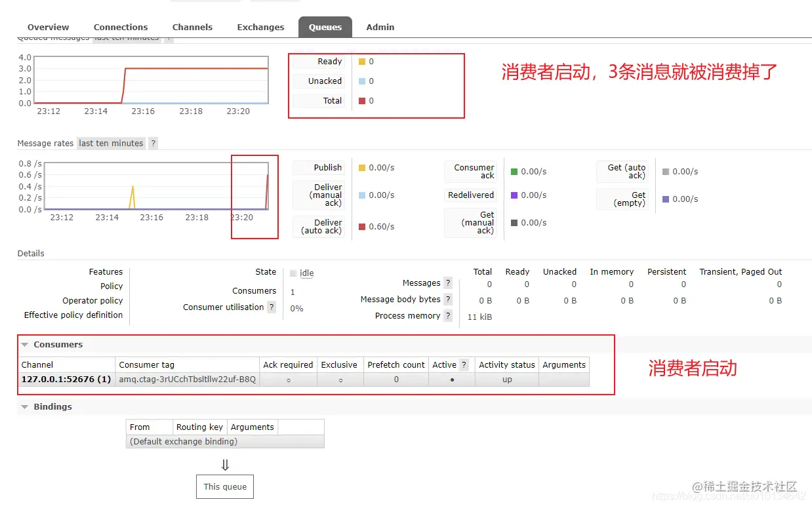Click the Deliver (manual ack) blue swatch
The height and width of the screenshot is (508, 812).
[362, 195]
